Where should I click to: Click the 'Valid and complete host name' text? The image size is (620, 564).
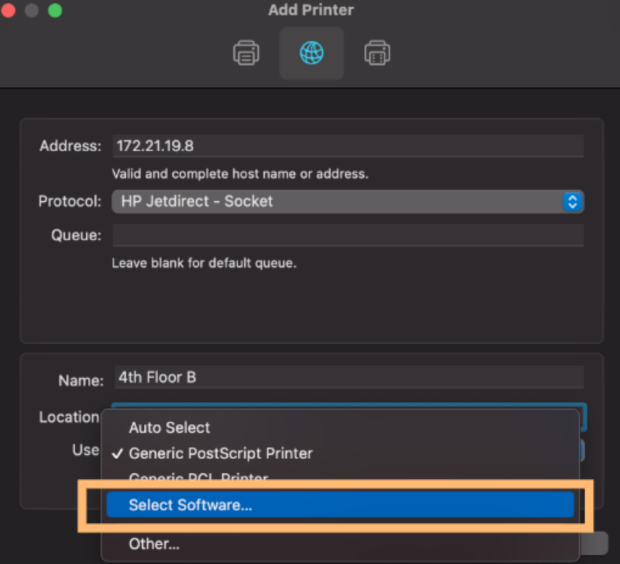tap(240, 174)
